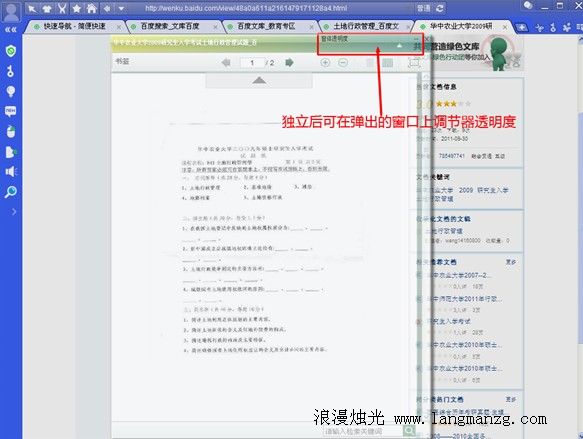Close the 百度文库_教育专区 tab
The width and height of the screenshot is (583, 439).
pyautogui.click(x=312, y=27)
